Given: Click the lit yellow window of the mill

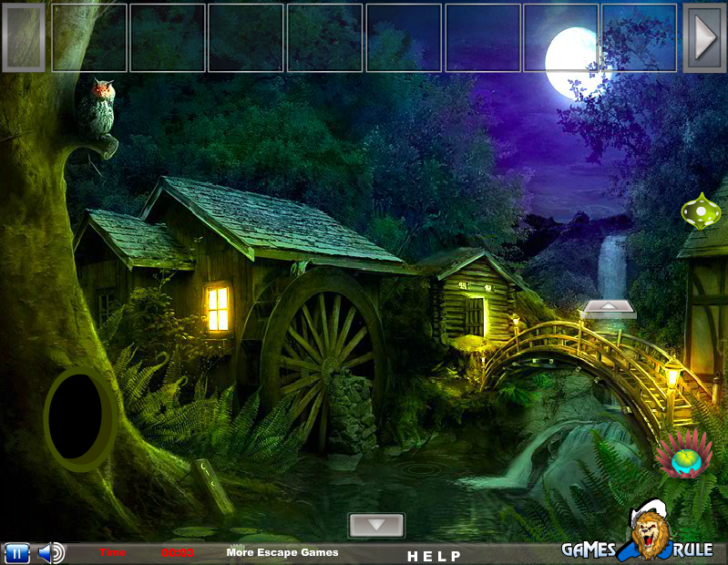Looking at the screenshot, I should [218, 308].
